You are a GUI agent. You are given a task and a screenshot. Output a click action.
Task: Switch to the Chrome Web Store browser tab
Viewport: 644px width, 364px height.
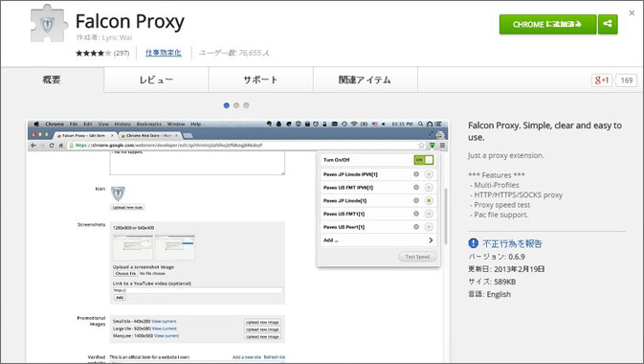[150, 135]
